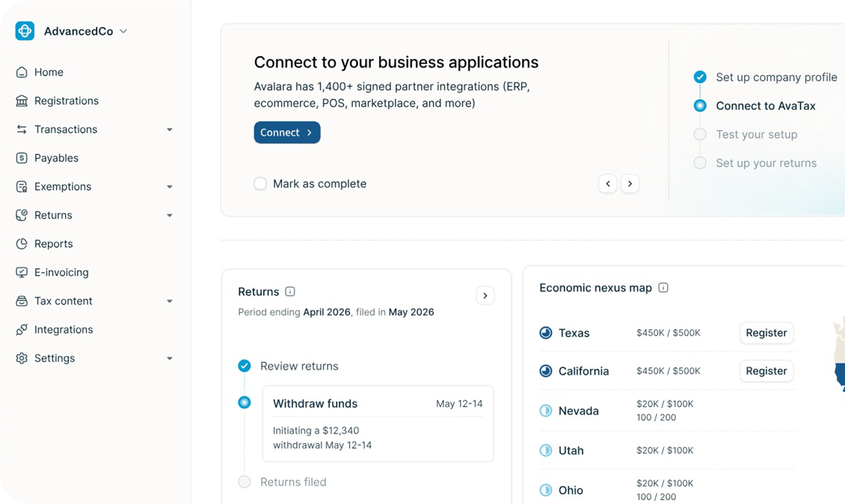
Task: Click the Returns filed label
Action: coord(293,482)
